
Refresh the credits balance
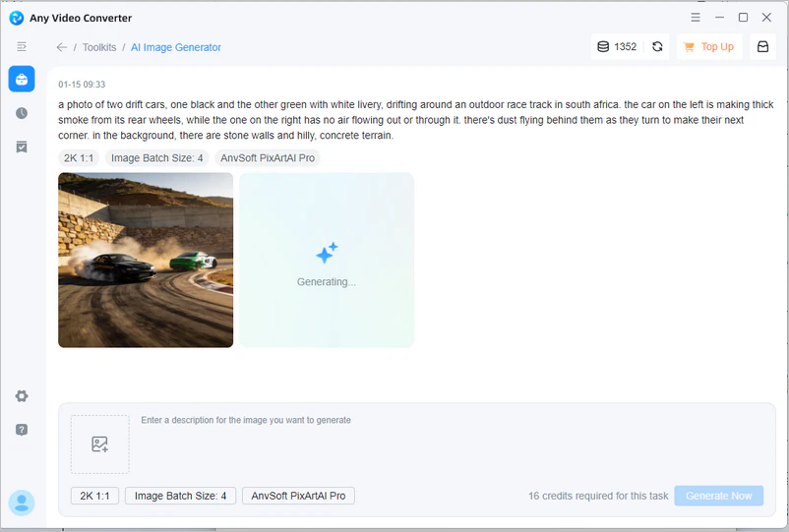tap(657, 46)
